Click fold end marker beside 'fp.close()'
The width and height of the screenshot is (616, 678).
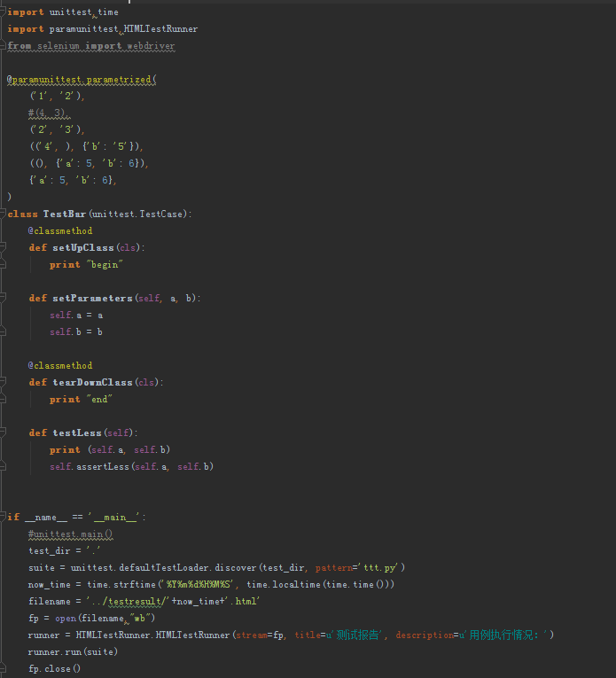(x=3, y=668)
